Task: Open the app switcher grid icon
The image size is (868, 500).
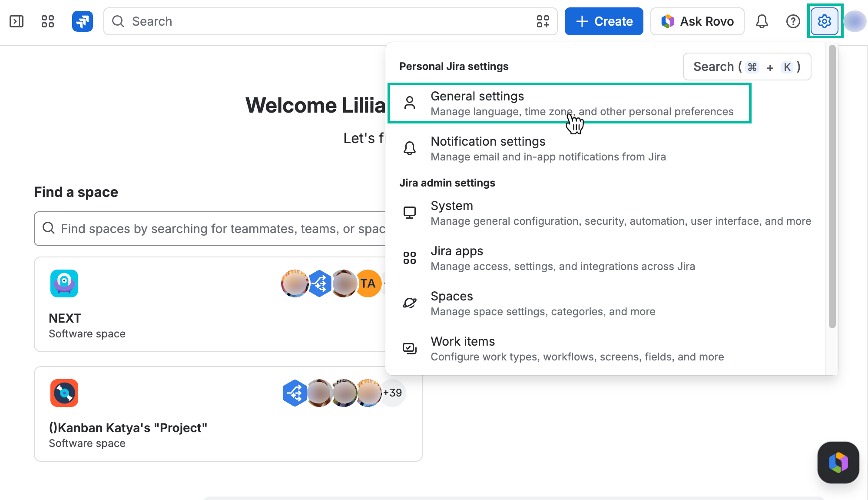Action: point(48,21)
